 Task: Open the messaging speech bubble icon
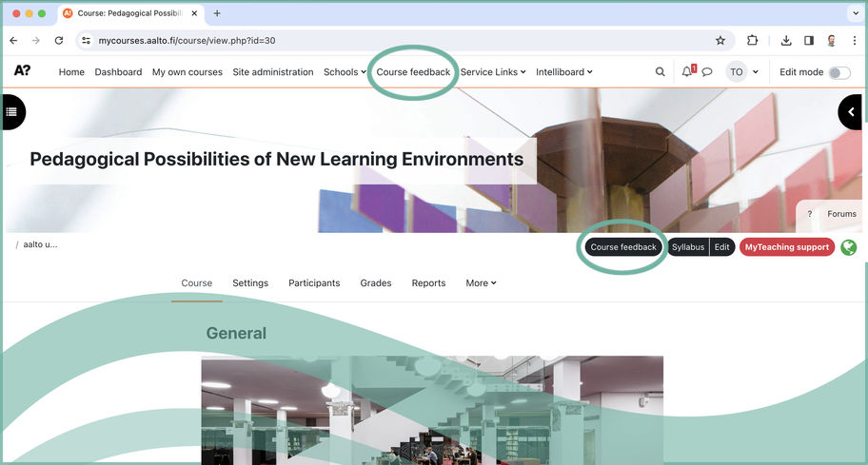(707, 72)
